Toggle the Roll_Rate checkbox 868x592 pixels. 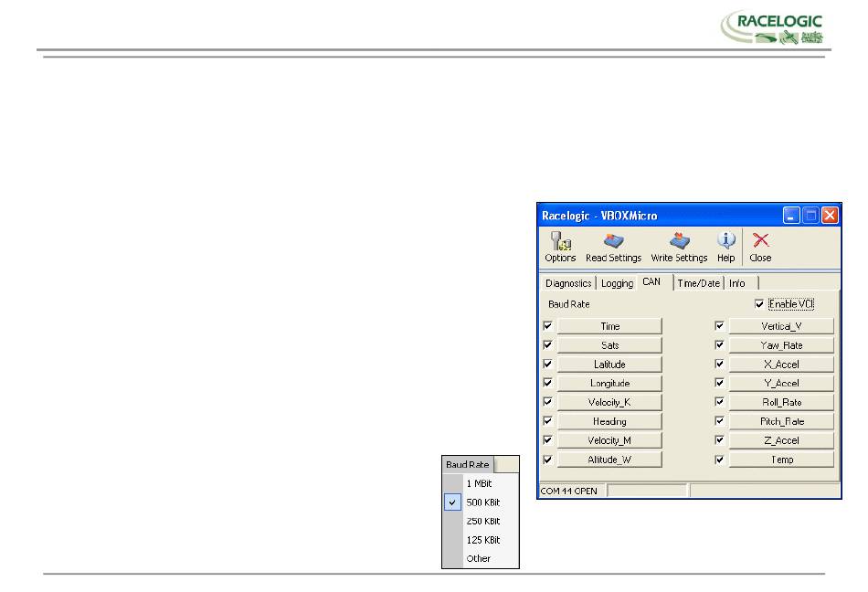pyautogui.click(x=719, y=402)
